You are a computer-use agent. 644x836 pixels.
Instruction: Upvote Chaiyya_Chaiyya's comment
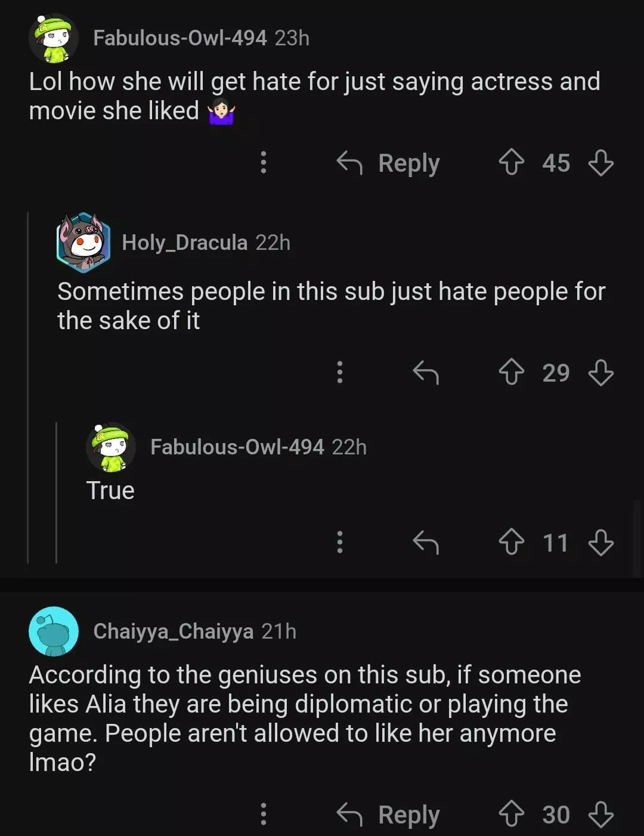511,814
